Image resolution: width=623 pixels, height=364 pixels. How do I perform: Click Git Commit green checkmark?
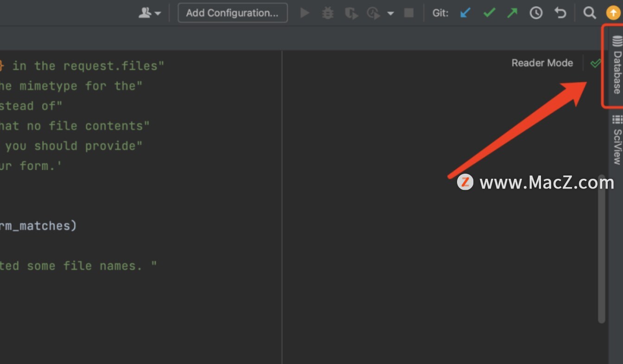[x=489, y=13]
